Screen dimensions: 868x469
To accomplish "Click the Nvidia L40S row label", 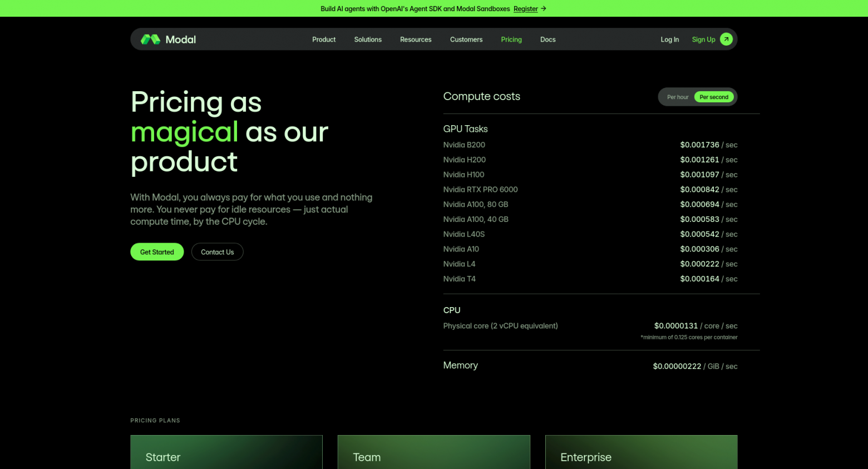I will pos(464,234).
